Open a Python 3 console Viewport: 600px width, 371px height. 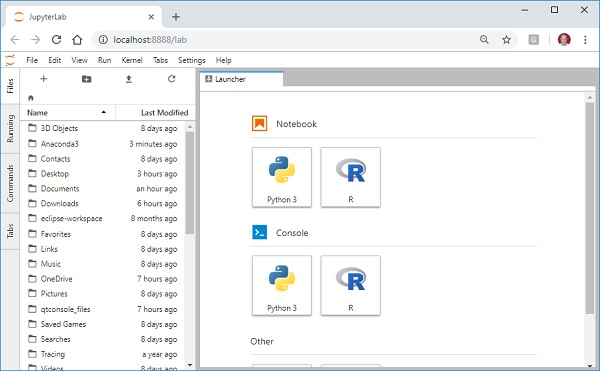pyautogui.click(x=282, y=286)
